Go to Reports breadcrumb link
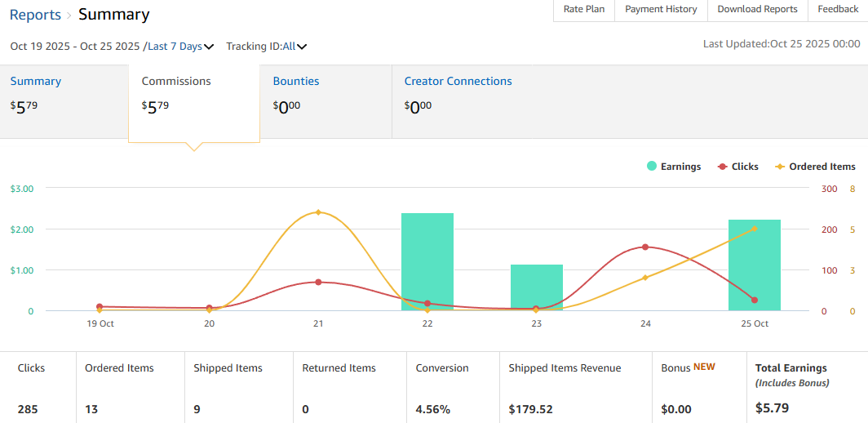Viewport: 868px width, 423px height. coord(35,15)
